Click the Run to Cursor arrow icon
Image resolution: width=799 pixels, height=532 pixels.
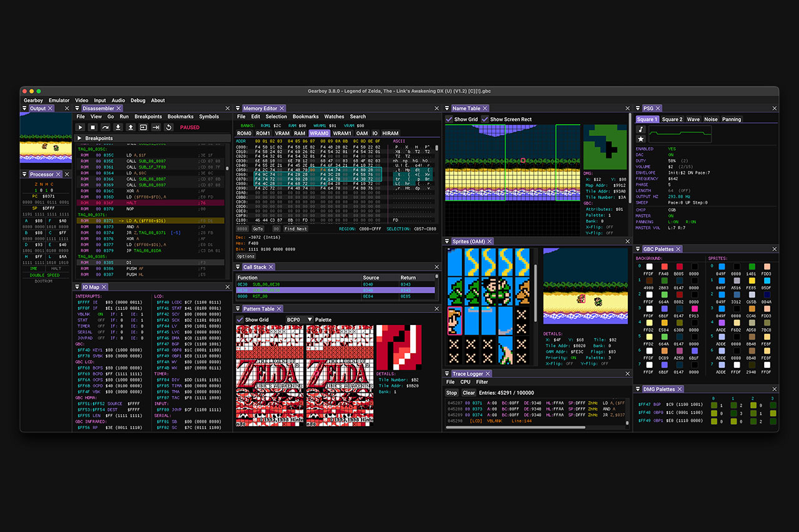155,127
